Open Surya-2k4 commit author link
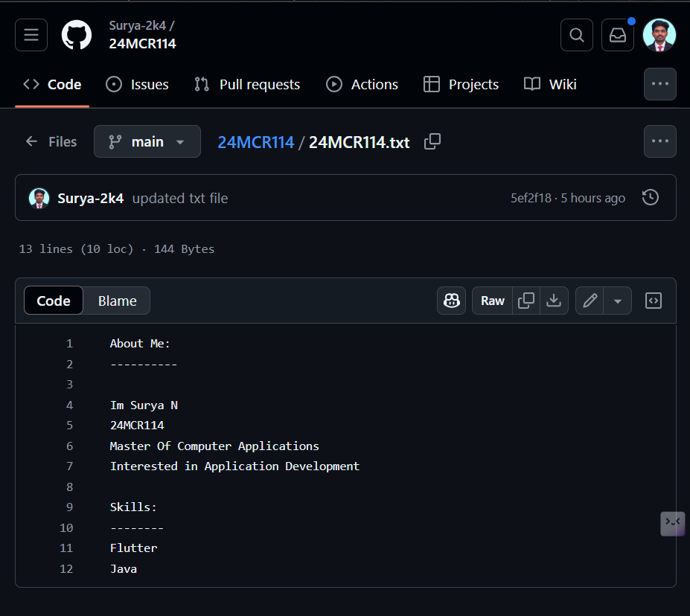Image resolution: width=690 pixels, height=616 pixels. pos(91,199)
